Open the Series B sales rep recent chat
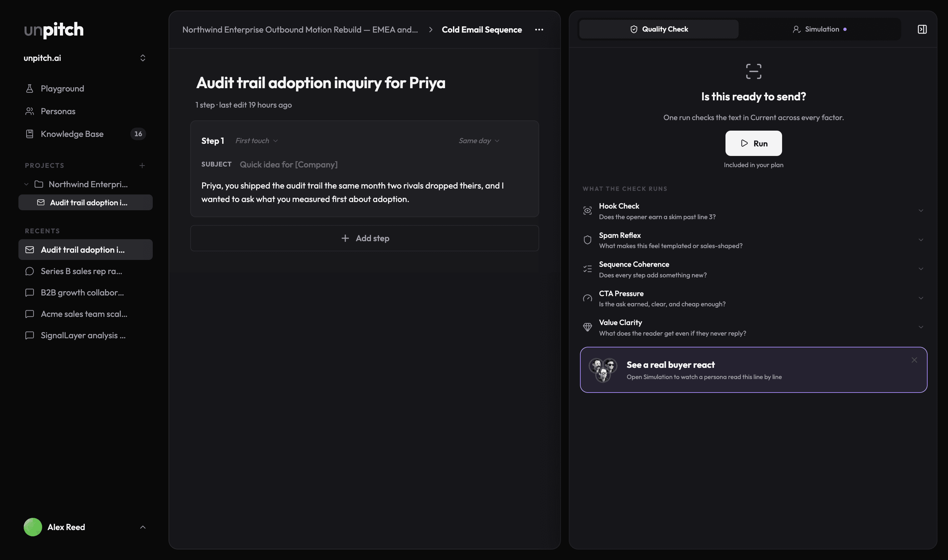948x560 pixels. click(85, 271)
